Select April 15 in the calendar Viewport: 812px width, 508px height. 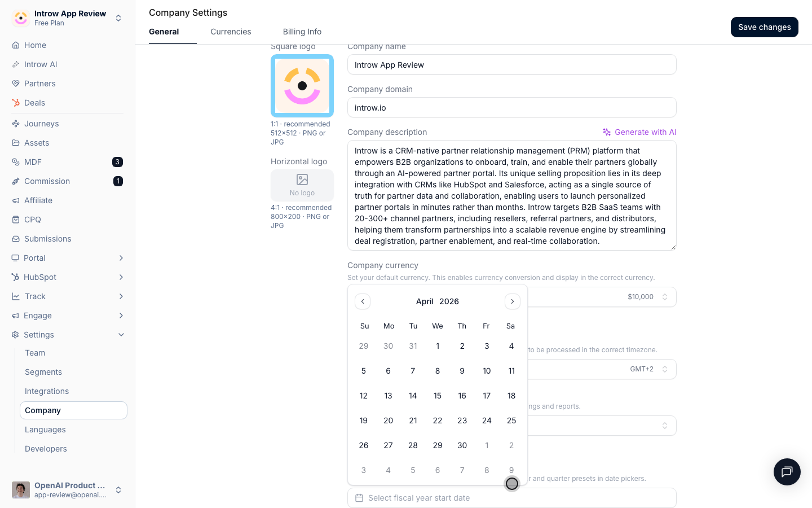(x=438, y=396)
